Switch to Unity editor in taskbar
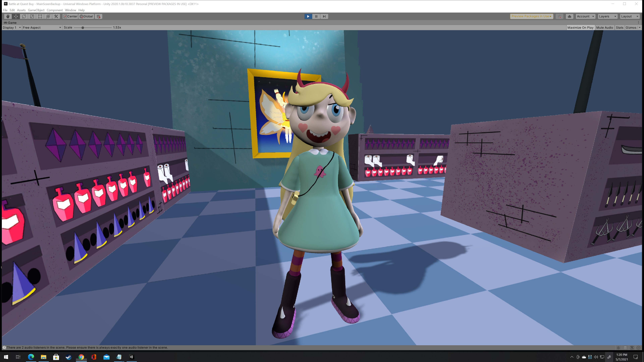This screenshot has height=362, width=644. click(x=131, y=357)
